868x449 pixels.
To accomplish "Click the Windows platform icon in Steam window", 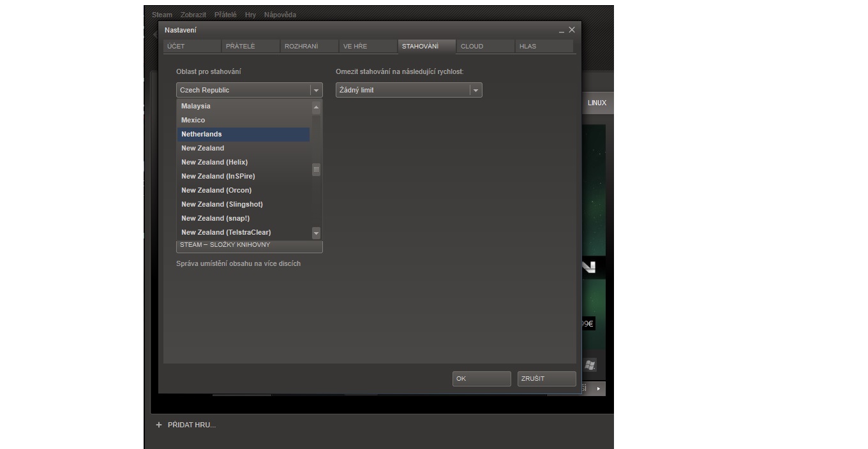I will [x=591, y=365].
